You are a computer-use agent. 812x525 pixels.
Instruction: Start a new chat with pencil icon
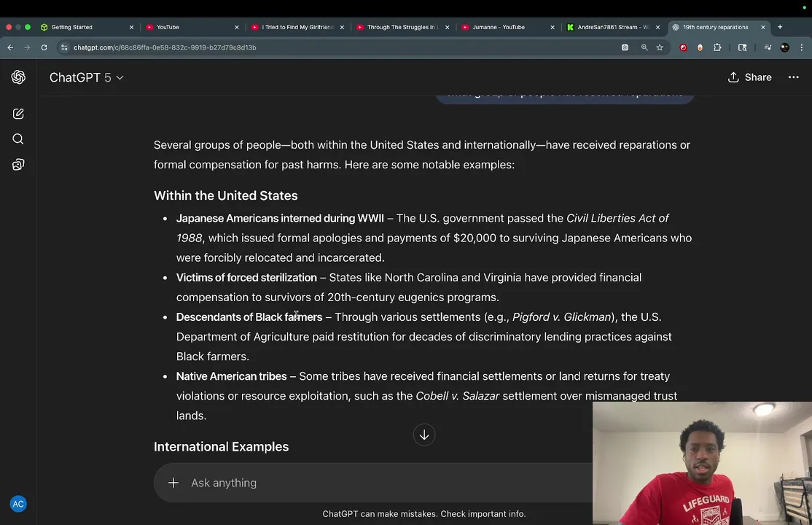(x=18, y=114)
